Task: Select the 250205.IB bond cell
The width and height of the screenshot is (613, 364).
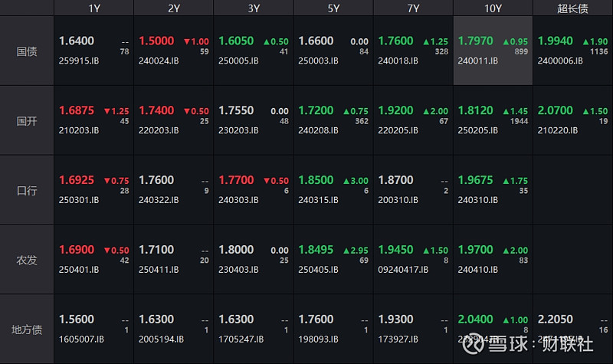Action: [x=493, y=121]
